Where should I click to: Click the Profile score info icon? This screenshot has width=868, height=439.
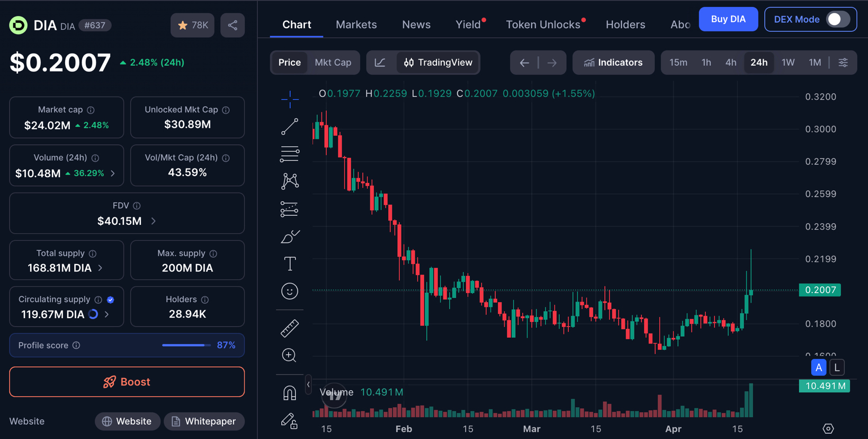tap(76, 345)
